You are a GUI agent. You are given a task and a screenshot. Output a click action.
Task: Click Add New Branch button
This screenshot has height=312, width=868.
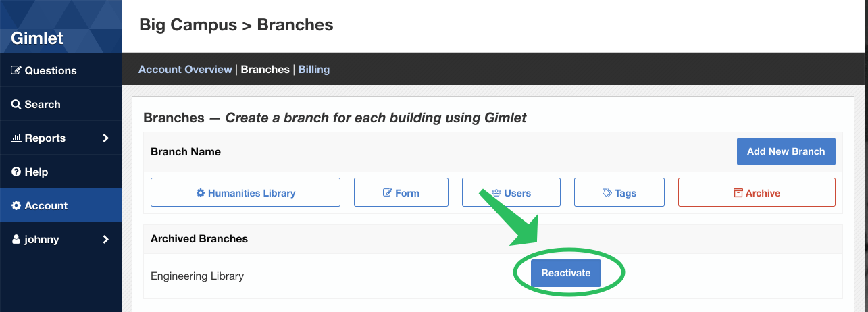[786, 151]
